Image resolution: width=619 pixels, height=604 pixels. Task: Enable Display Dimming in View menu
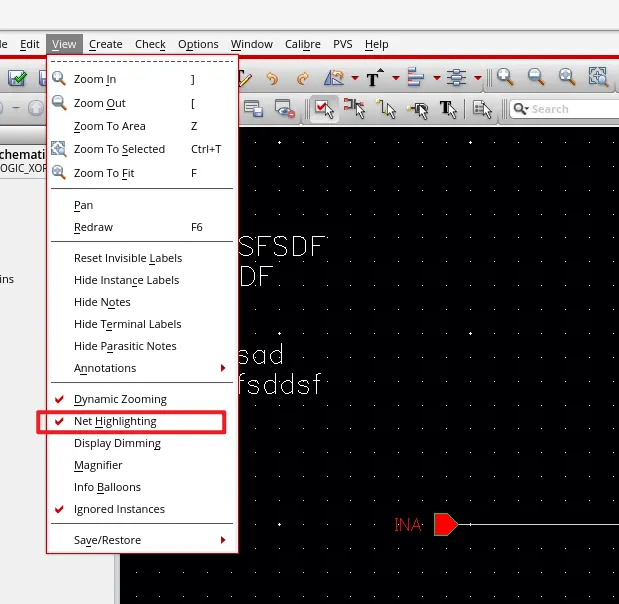[142, 443]
